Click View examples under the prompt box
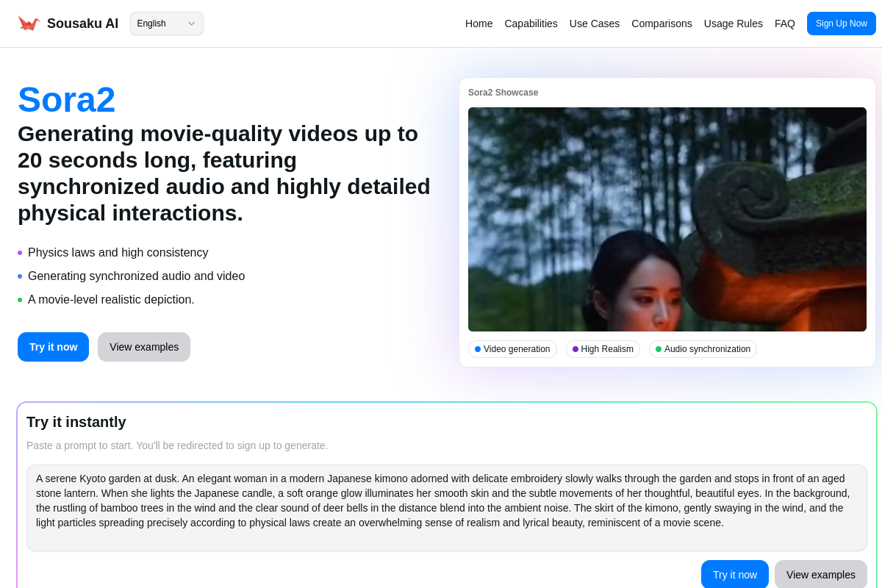This screenshot has height=588, width=882. tap(820, 575)
